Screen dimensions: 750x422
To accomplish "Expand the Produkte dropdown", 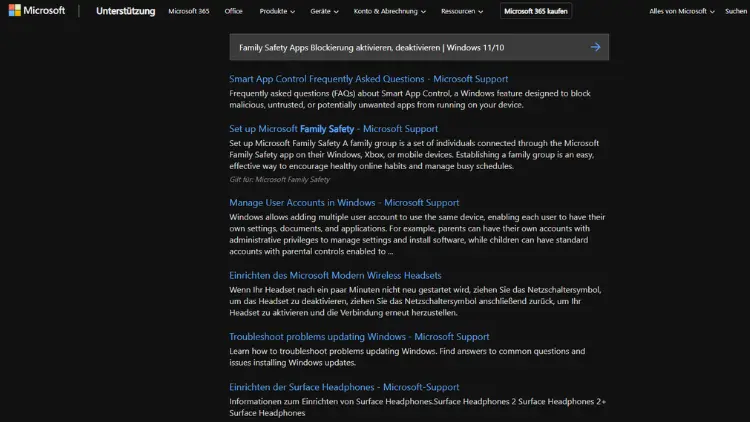I will coord(277,11).
